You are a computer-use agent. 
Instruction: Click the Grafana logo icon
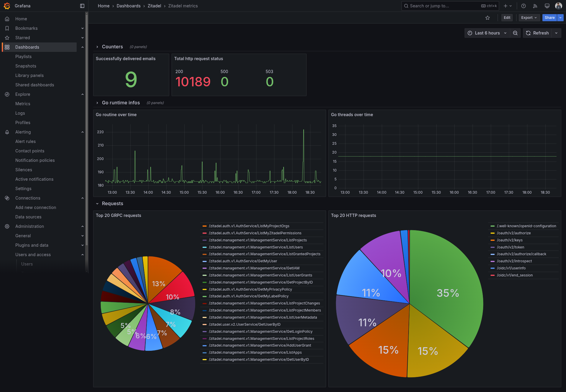click(x=7, y=6)
